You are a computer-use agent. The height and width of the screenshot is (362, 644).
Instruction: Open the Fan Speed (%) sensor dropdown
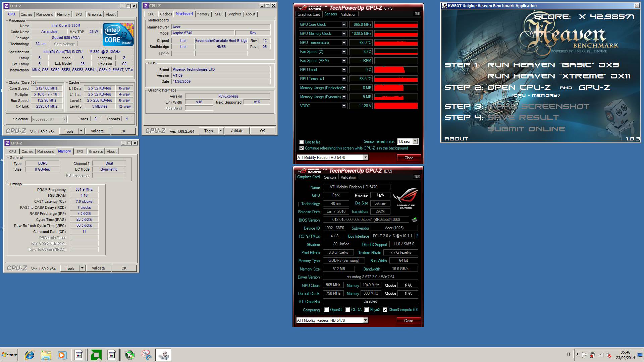[x=344, y=52]
